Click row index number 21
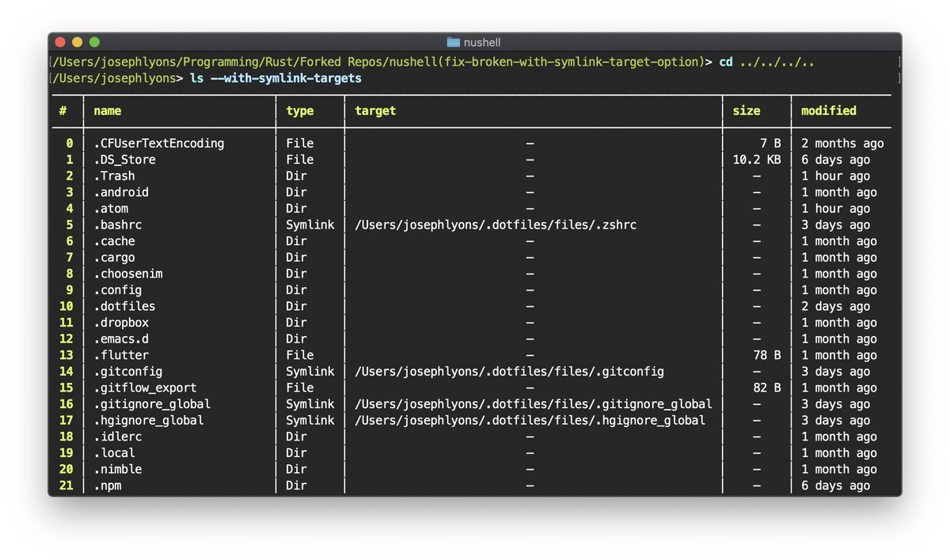Viewport: 950px width, 560px height. [x=66, y=486]
